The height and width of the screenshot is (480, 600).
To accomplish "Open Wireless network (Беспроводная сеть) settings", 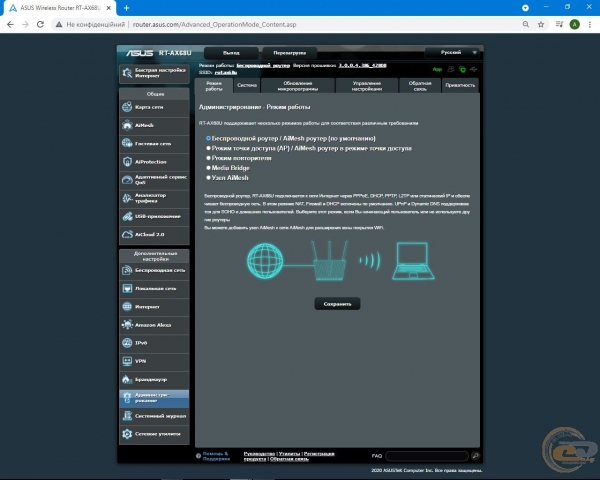I will pos(154,270).
